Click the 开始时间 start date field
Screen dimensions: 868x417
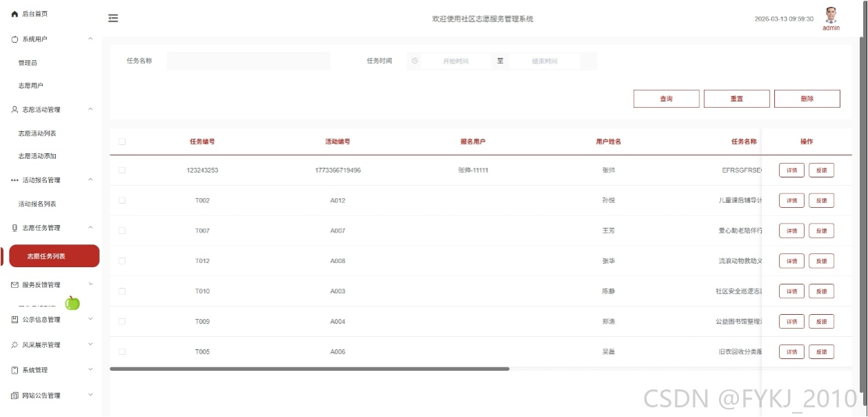(455, 61)
